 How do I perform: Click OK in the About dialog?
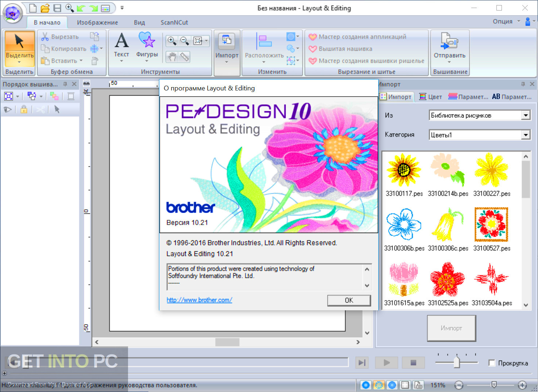[x=349, y=300]
